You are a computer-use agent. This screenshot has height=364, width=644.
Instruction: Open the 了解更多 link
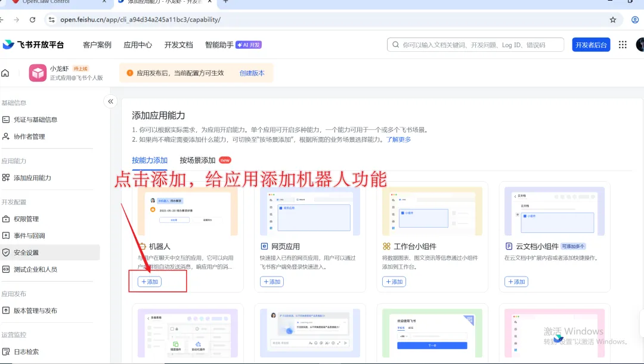coord(398,139)
